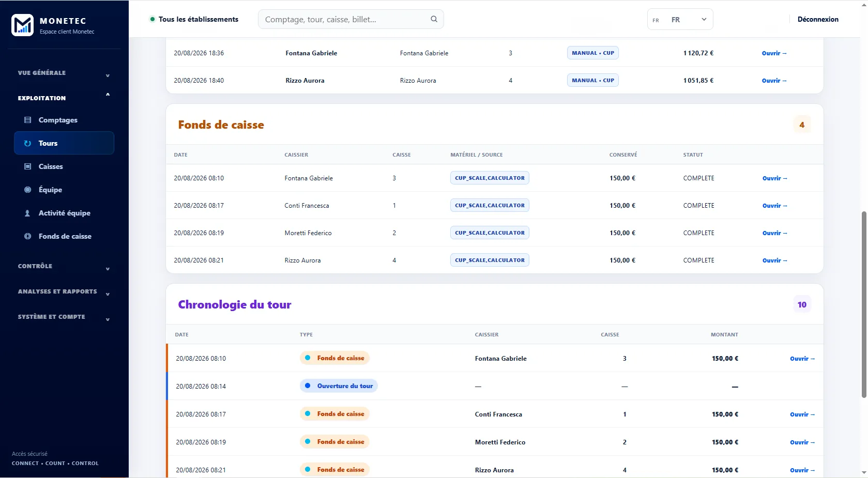This screenshot has height=478, width=868.
Task: Click the Fonds de caisse count badge 4
Action: 802,125
